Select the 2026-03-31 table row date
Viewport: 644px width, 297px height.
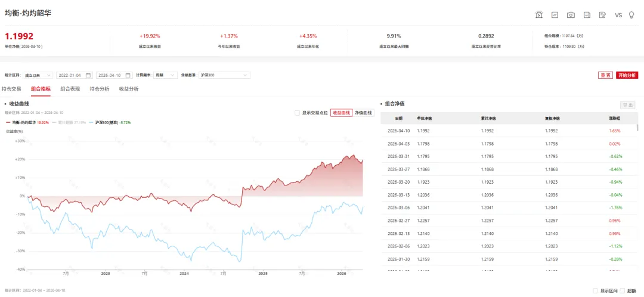coord(399,156)
